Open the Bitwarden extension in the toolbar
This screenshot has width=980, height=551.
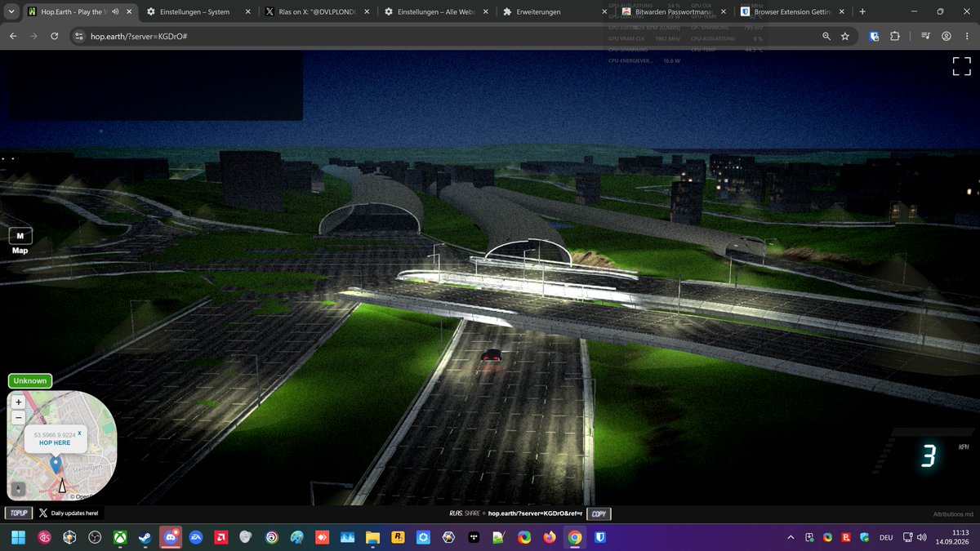(875, 37)
